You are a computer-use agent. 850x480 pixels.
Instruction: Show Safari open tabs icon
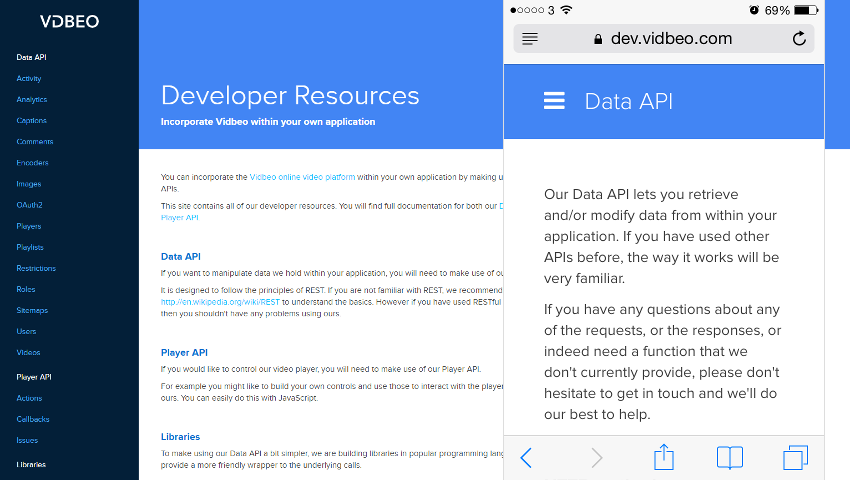coord(795,457)
